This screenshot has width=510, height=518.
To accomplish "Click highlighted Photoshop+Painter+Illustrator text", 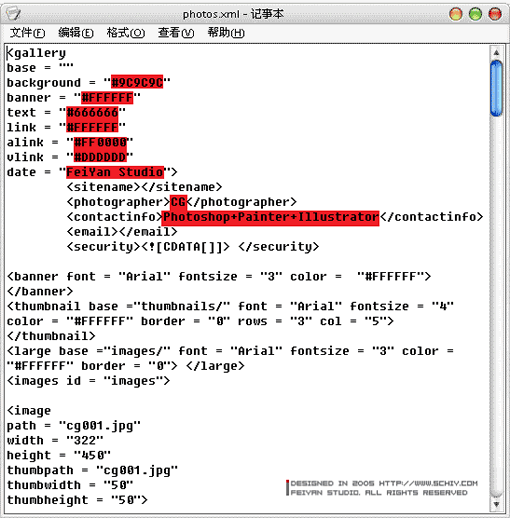I will pos(271,217).
